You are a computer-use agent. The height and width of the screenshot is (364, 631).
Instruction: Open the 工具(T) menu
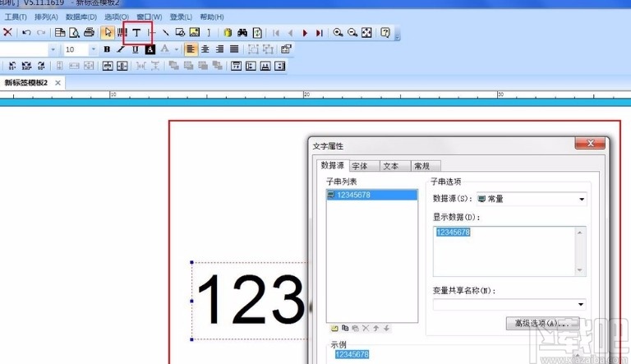point(16,17)
